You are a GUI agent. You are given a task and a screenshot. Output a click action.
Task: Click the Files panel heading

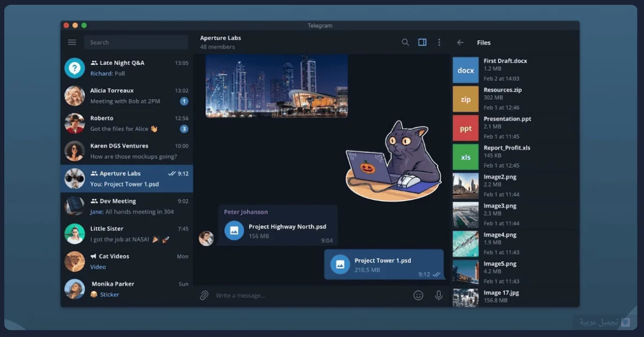point(484,42)
